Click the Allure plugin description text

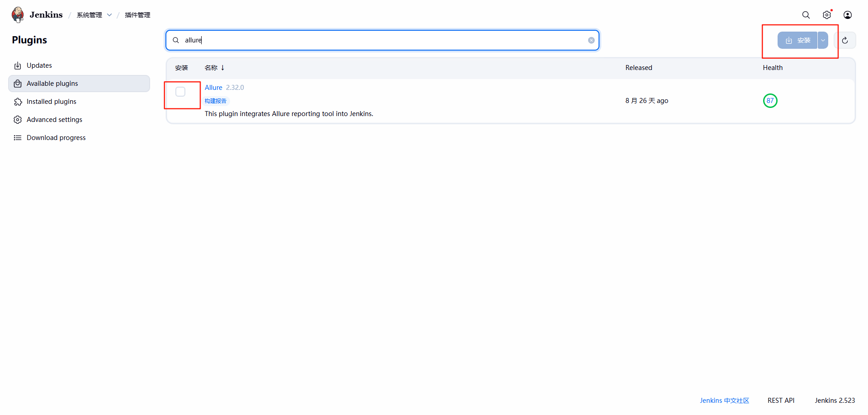[x=289, y=114]
